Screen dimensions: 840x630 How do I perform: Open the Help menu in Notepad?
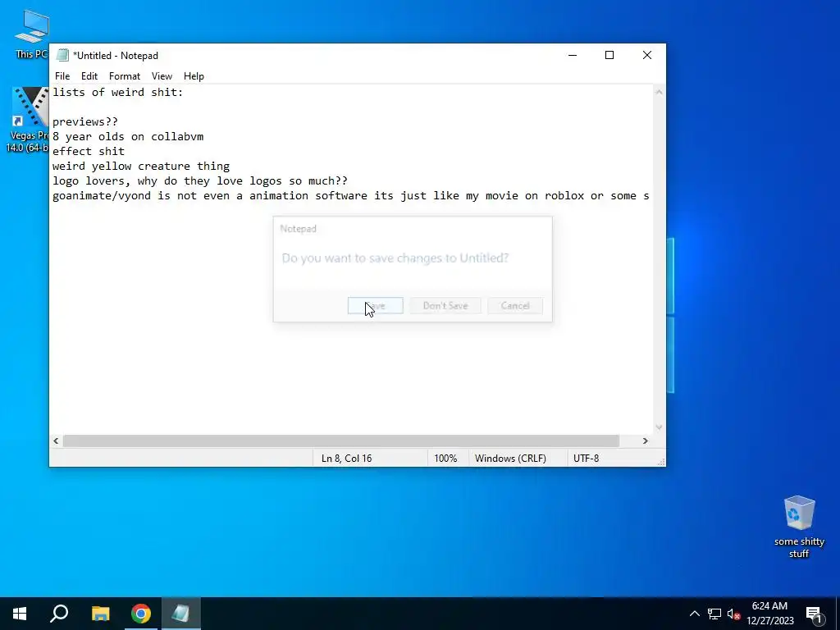coord(194,76)
